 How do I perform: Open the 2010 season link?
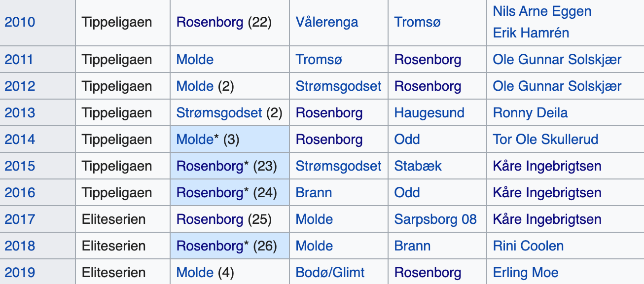[20, 22]
